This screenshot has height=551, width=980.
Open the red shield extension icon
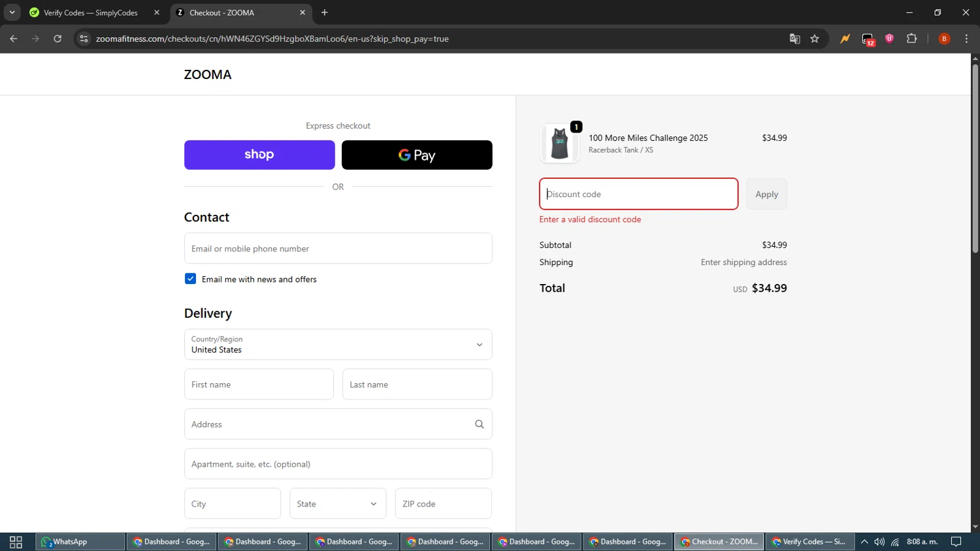click(889, 39)
